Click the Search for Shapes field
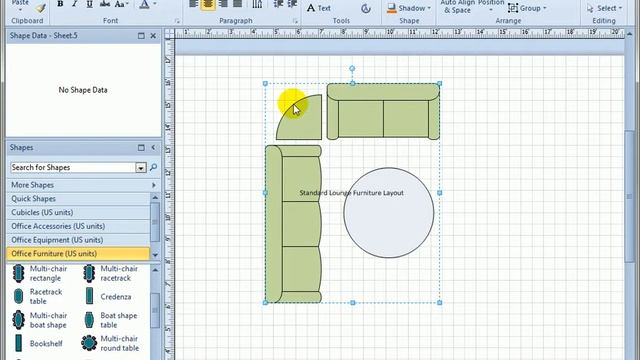This screenshot has width=640, height=360. [73, 167]
